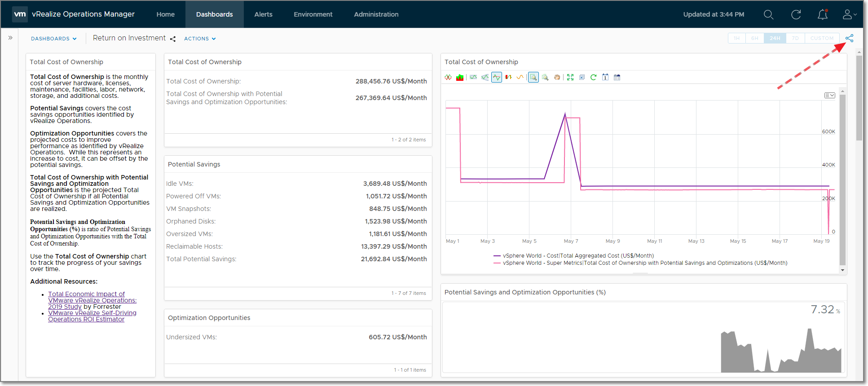Click the red-green stacked chart icon
Viewport: 868px width, 386px height.
pos(460,77)
